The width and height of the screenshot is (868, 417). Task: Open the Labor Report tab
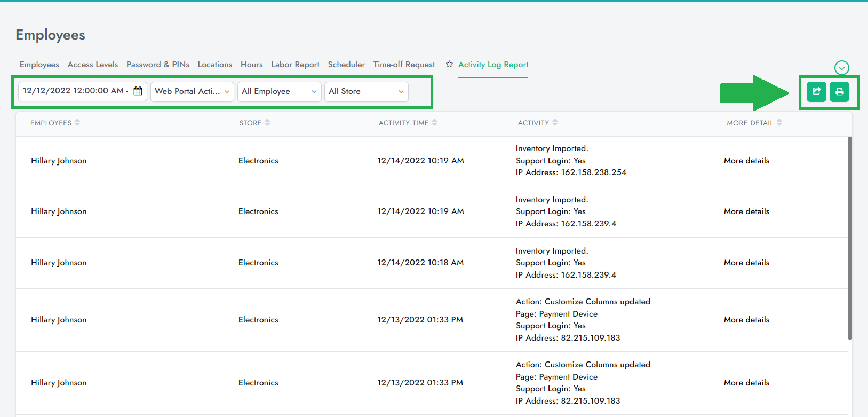tap(295, 65)
